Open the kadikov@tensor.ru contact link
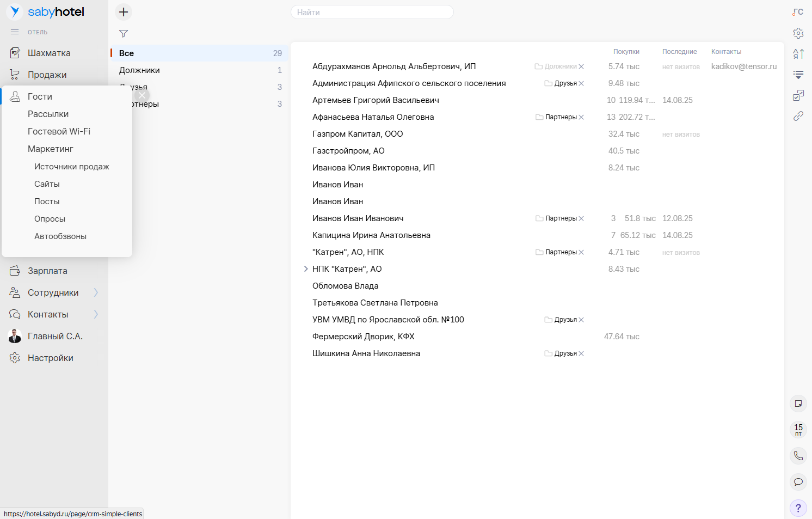Viewport: 812px width, 519px height. pyautogui.click(x=743, y=66)
